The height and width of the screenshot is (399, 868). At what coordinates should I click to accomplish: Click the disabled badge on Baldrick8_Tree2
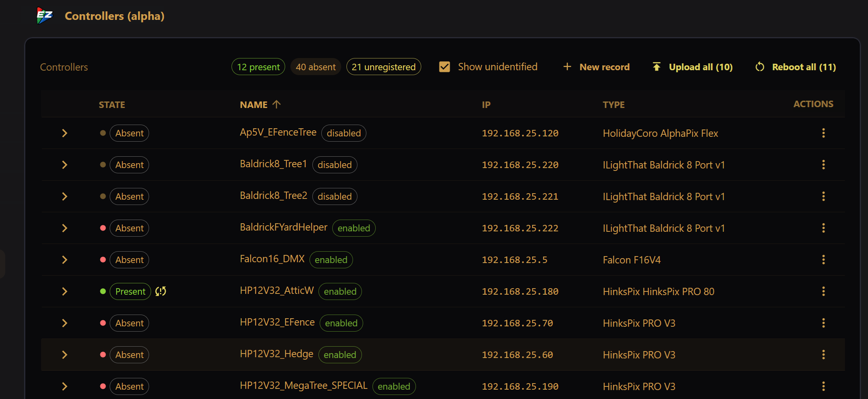(335, 196)
